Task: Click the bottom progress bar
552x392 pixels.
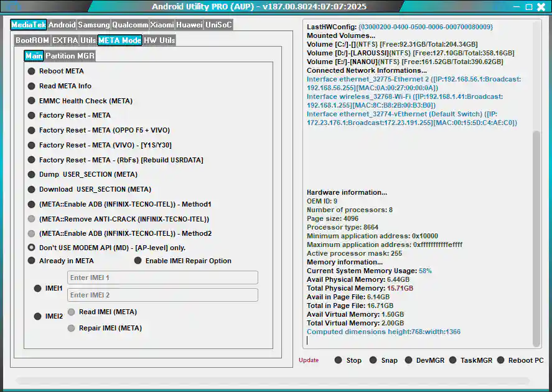Action: click(x=273, y=381)
